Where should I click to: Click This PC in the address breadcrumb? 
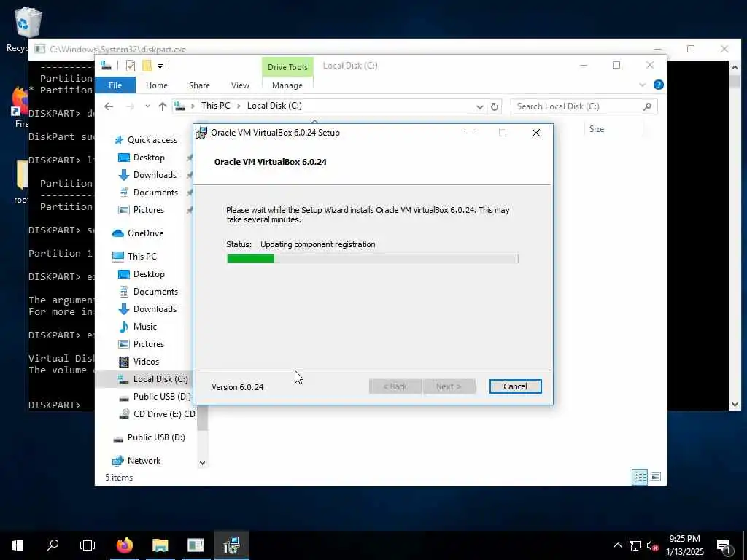tap(215, 106)
